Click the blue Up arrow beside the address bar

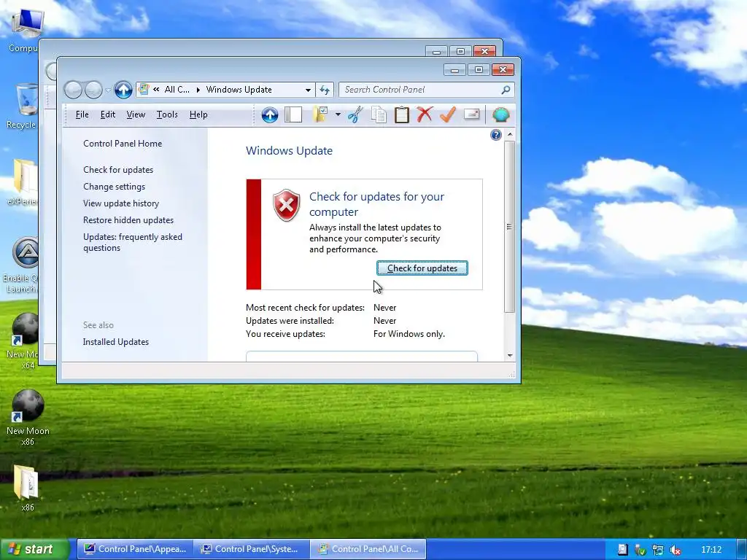[x=123, y=90]
